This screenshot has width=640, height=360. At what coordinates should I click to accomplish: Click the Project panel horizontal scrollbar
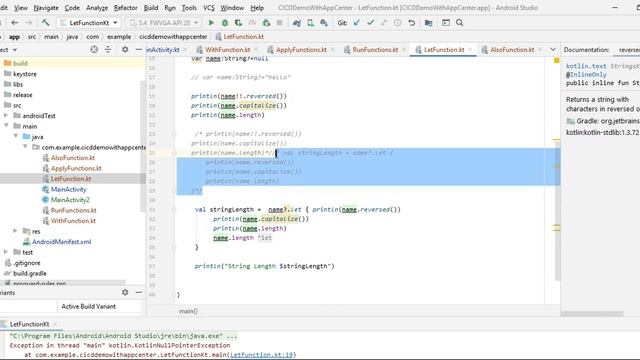click(63, 282)
